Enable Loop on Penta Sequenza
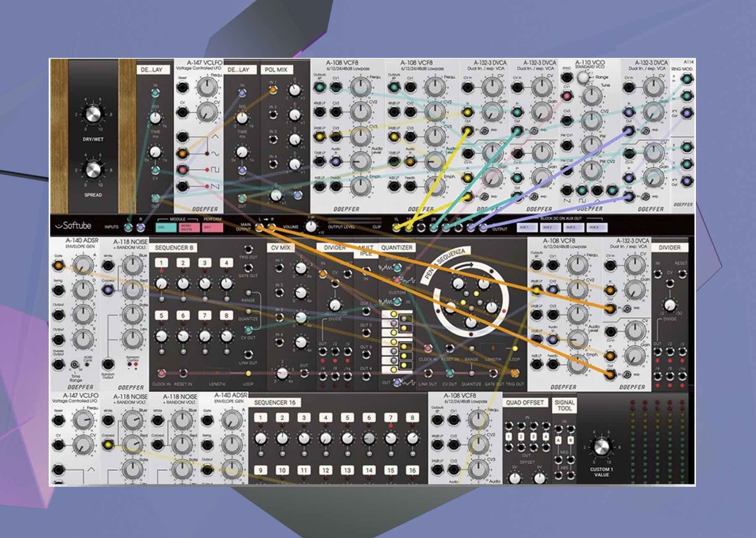 pyautogui.click(x=515, y=349)
